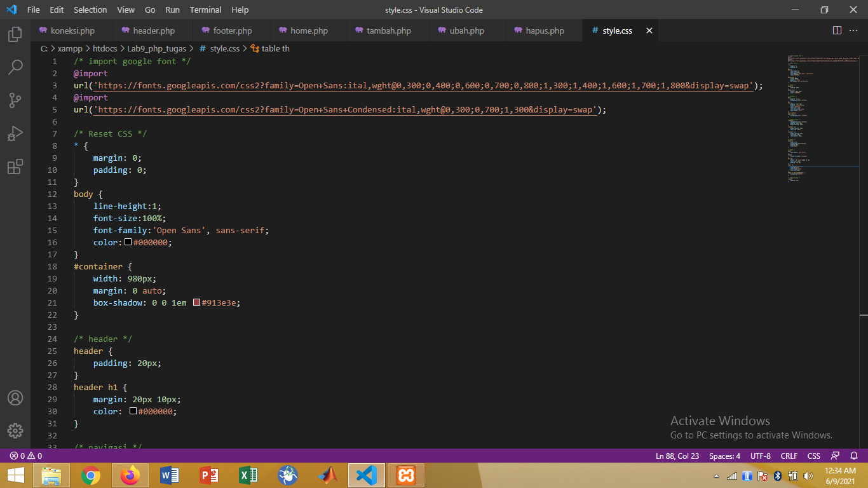Open the Terminal menu
This screenshot has width=868, height=488.
click(205, 10)
